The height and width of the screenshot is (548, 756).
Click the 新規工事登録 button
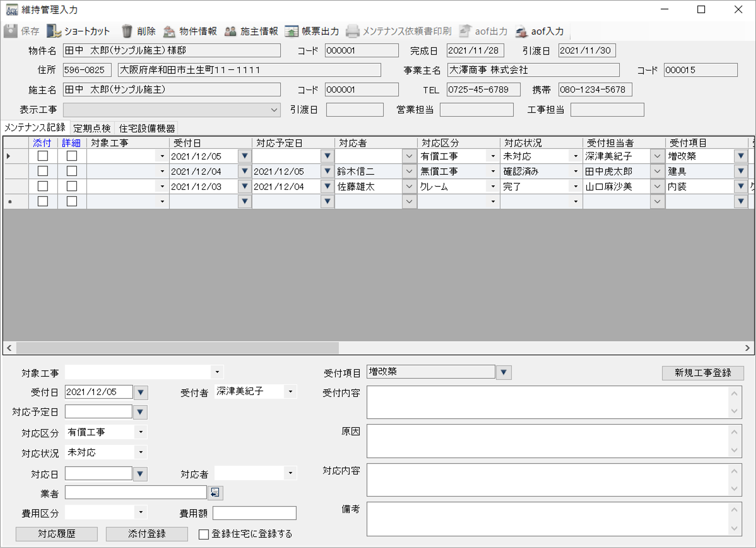703,373
